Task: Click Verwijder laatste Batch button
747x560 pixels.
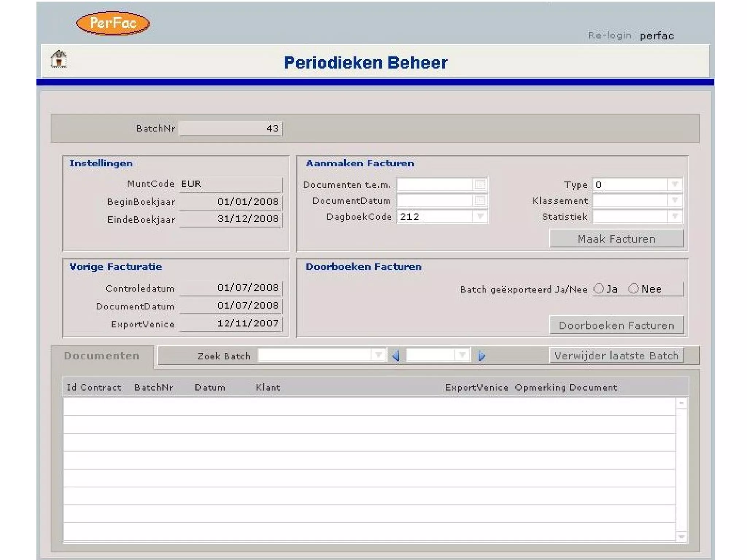Action: 616,355
